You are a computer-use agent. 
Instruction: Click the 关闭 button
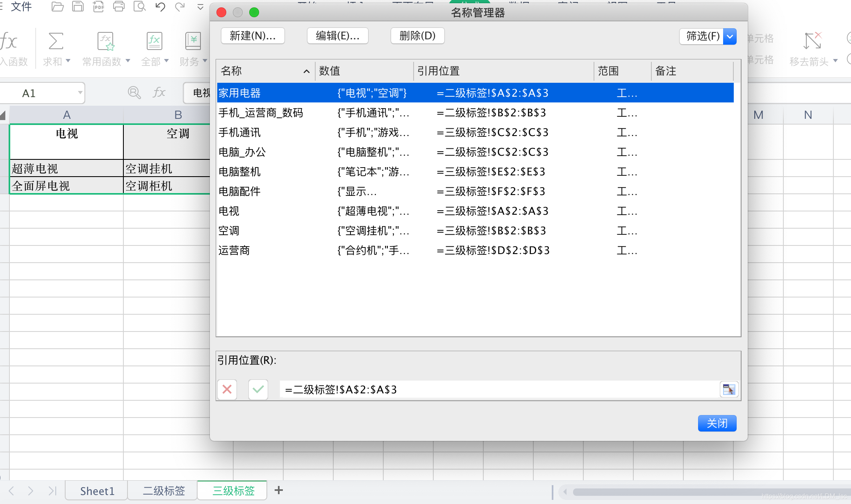[717, 423]
